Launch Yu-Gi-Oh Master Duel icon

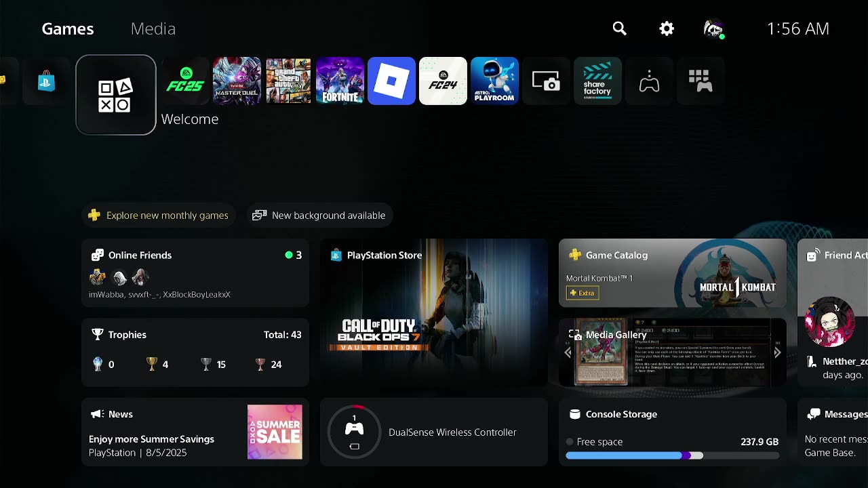click(237, 81)
